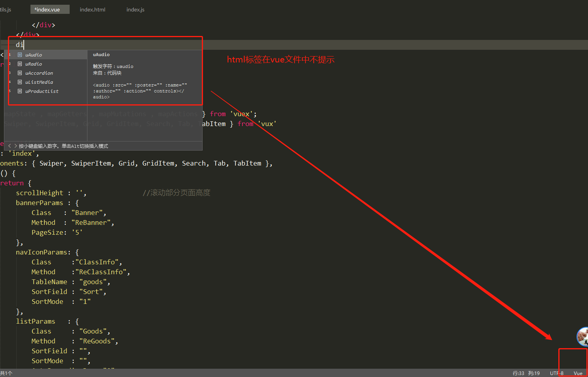
Task: Open the Vue language mode selector
Action: point(578,373)
